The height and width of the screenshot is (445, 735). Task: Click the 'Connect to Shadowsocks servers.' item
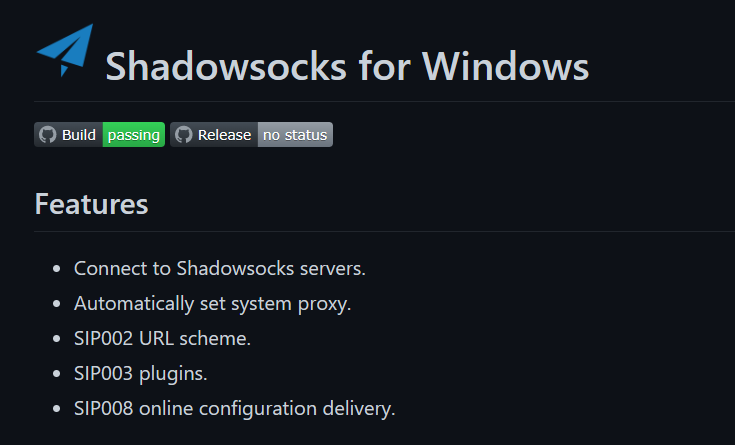pyautogui.click(x=219, y=269)
